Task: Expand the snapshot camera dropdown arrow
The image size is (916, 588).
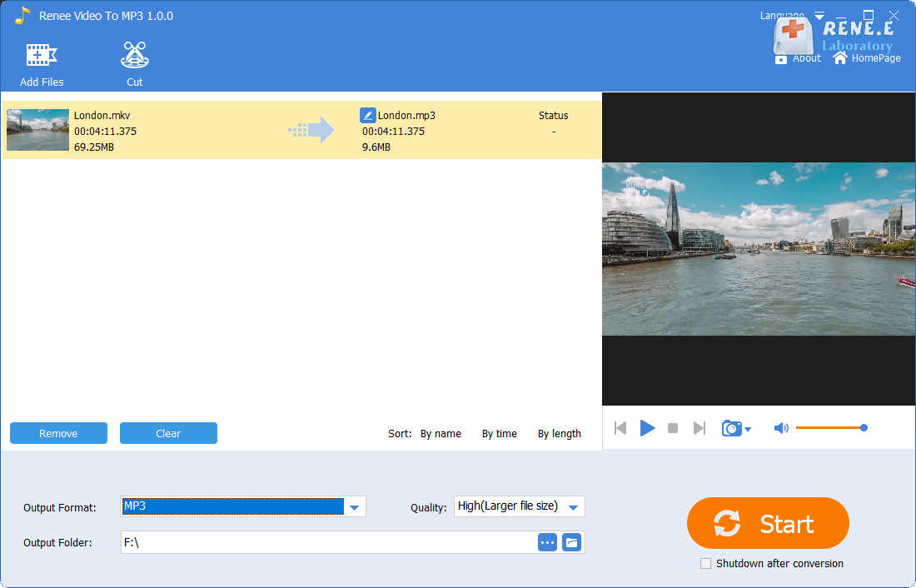Action: click(x=748, y=430)
